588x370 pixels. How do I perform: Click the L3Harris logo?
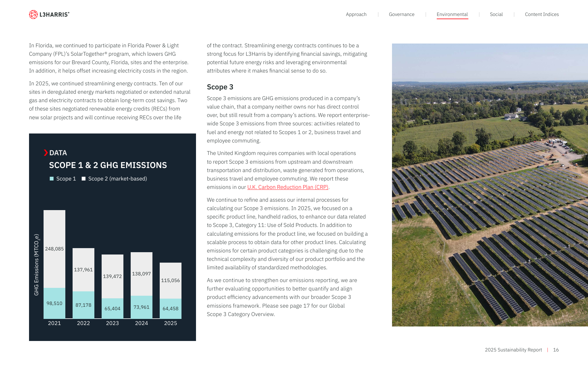[49, 15]
